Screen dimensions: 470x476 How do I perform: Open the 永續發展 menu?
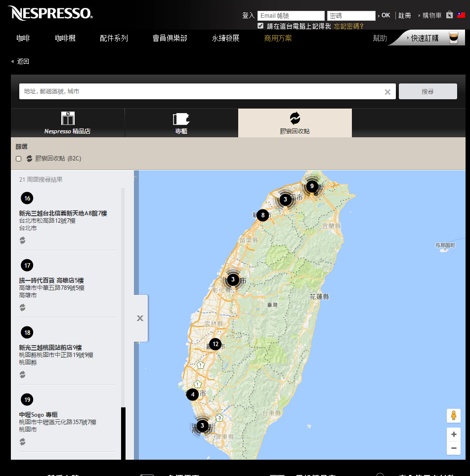pyautogui.click(x=225, y=38)
